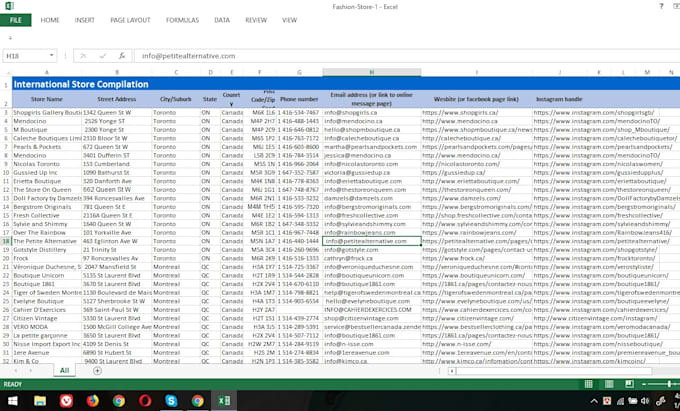The image size is (680, 411).
Task: Open the http://nicolastoronto.com/ link cell
Action: 477,164
